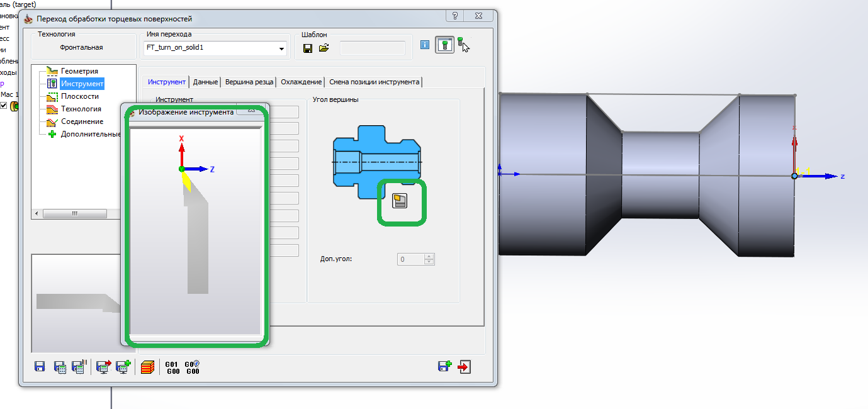Click the blue turning part diagram
The width and height of the screenshot is (868, 409).
[x=376, y=162]
